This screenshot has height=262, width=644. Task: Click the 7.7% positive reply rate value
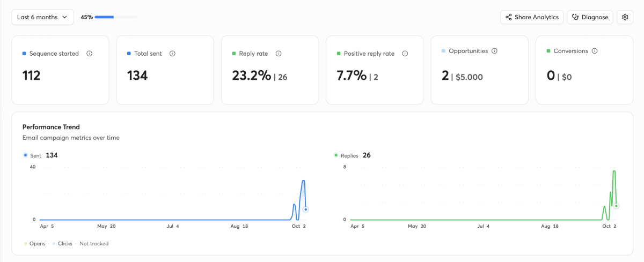352,76
